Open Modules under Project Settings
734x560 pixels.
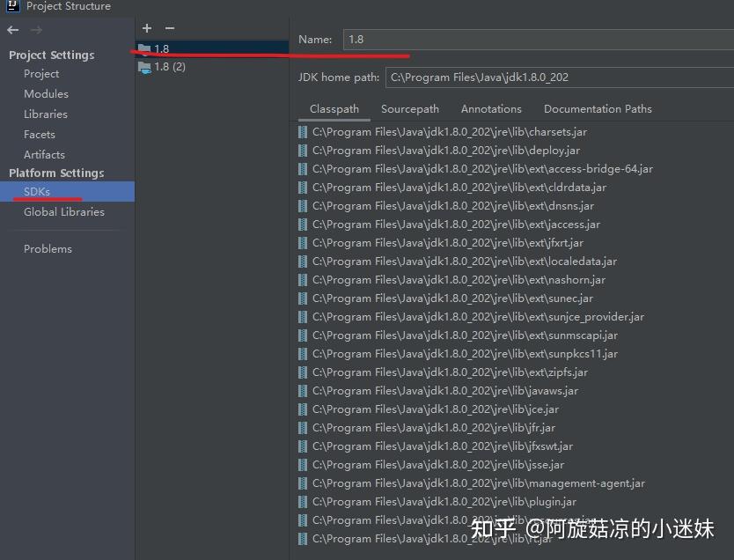click(47, 93)
